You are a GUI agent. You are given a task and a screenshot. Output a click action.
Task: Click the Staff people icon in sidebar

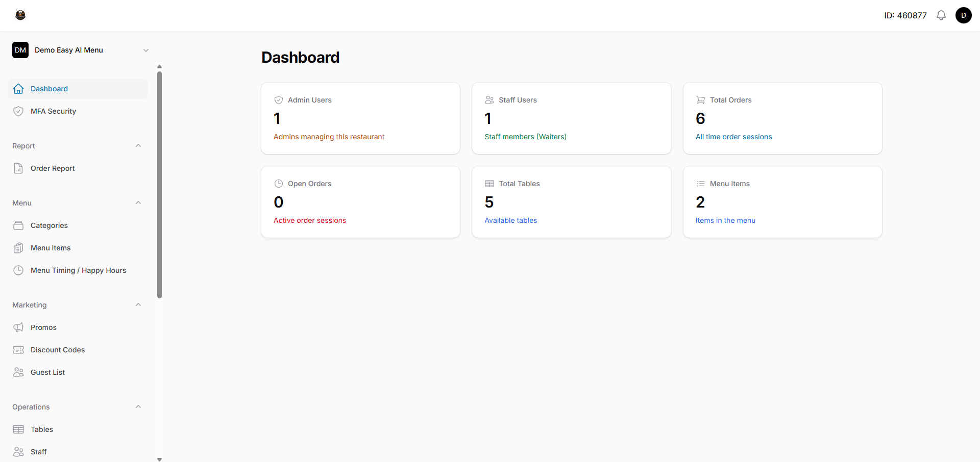coord(18,452)
